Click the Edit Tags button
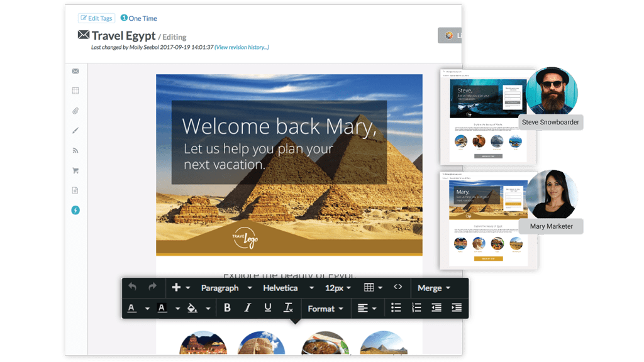This screenshot has height=362, width=644. coord(97,18)
